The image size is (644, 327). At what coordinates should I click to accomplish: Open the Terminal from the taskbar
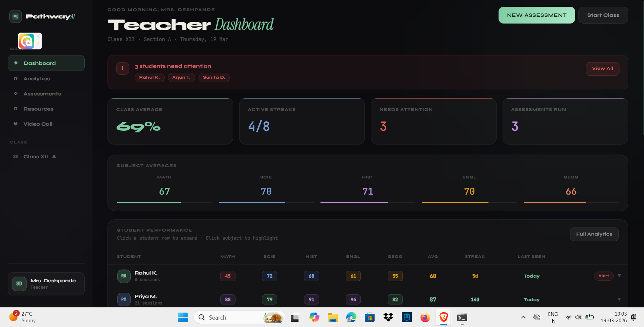coord(462,317)
